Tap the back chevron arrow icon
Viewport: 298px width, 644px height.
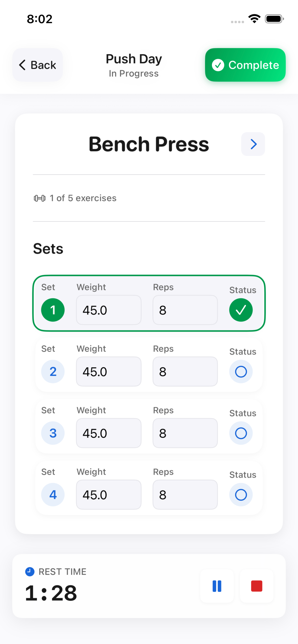coord(22,65)
